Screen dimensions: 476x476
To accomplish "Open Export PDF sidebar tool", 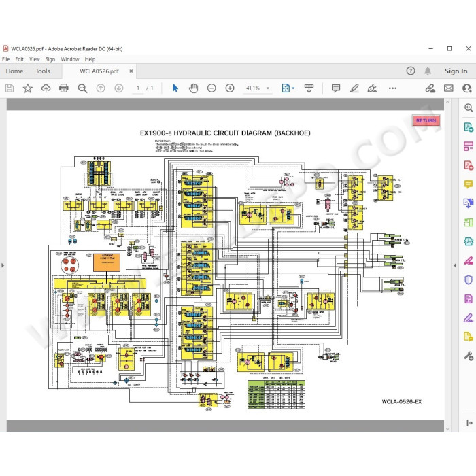I will [x=469, y=127].
